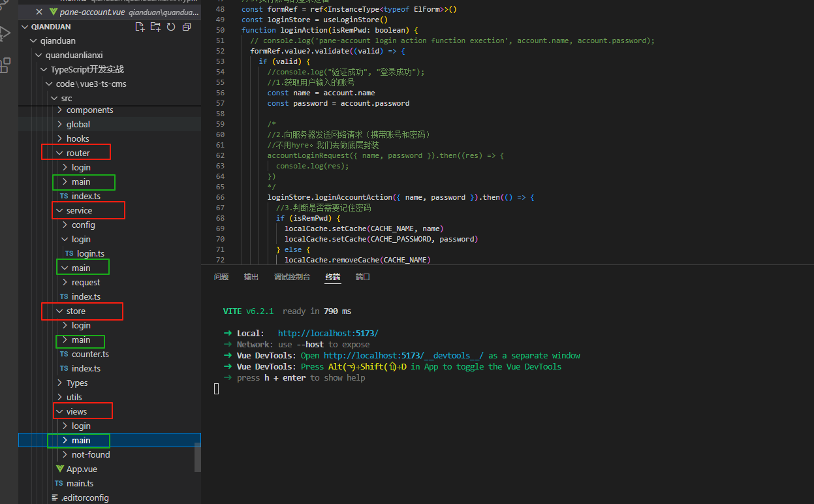Image resolution: width=814 pixels, height=504 pixels.
Task: Expand the Types folder
Action: coord(60,383)
